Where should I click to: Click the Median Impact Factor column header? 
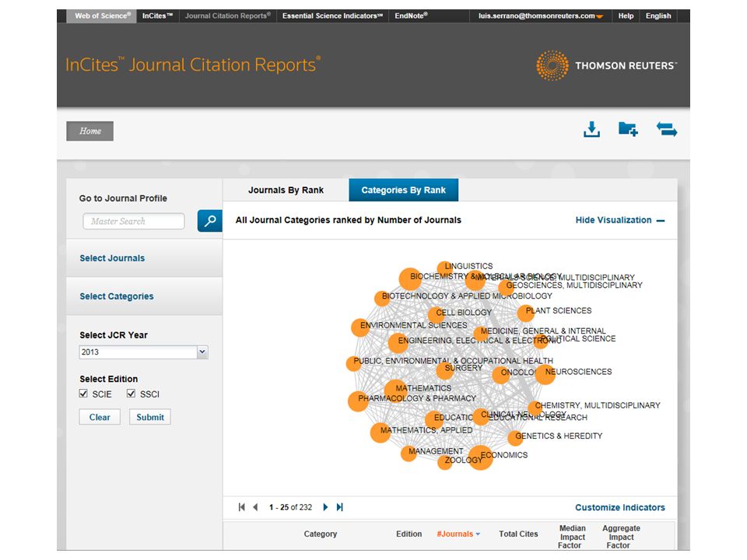572,537
